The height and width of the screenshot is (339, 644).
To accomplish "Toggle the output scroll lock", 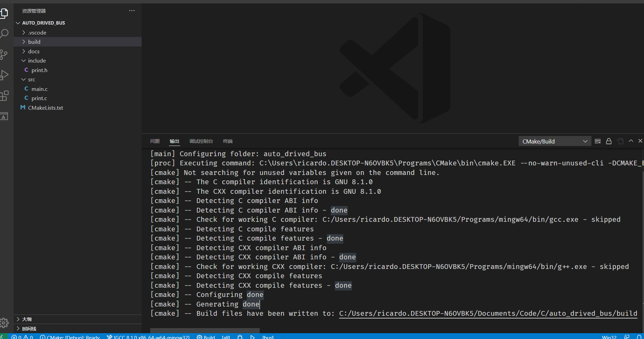I will click(609, 141).
